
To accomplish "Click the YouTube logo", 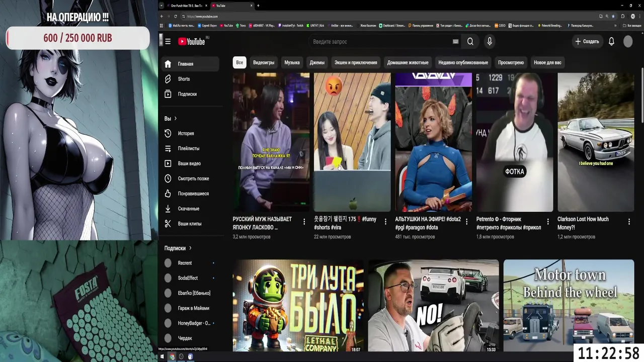I will pos(192,41).
